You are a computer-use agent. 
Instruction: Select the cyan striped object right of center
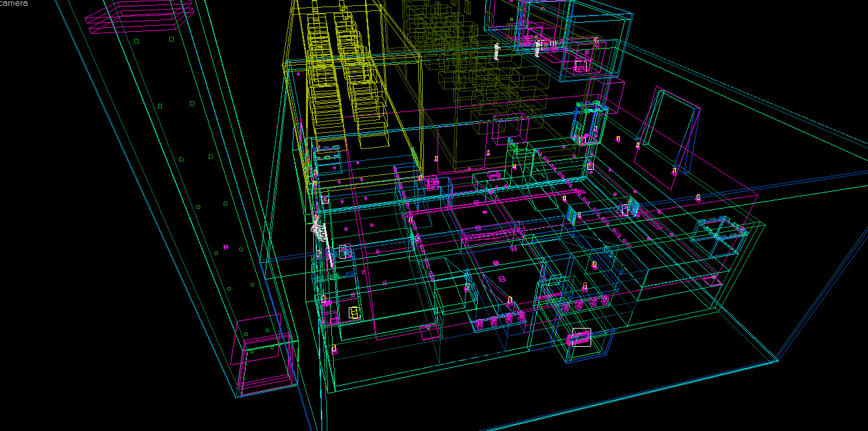(x=633, y=207)
